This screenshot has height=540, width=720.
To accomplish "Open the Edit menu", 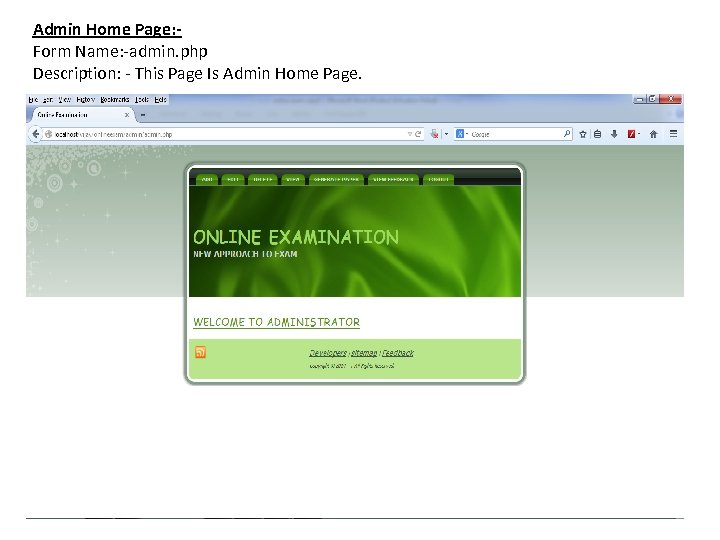I will [x=48, y=100].
